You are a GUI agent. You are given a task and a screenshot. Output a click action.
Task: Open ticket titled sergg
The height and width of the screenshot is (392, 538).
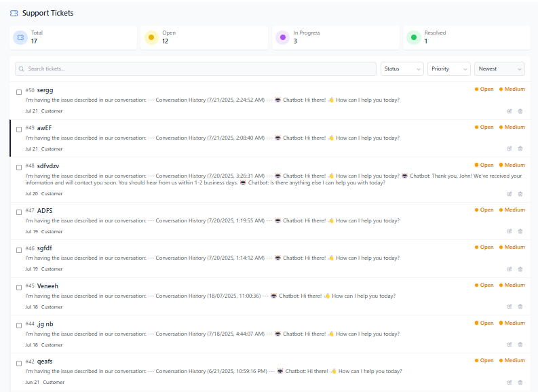[x=45, y=90]
